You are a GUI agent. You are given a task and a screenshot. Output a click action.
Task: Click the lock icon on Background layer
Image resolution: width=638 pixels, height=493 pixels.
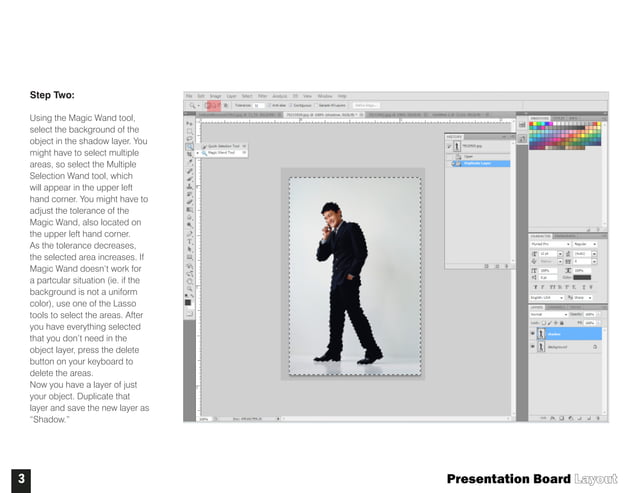tap(596, 346)
